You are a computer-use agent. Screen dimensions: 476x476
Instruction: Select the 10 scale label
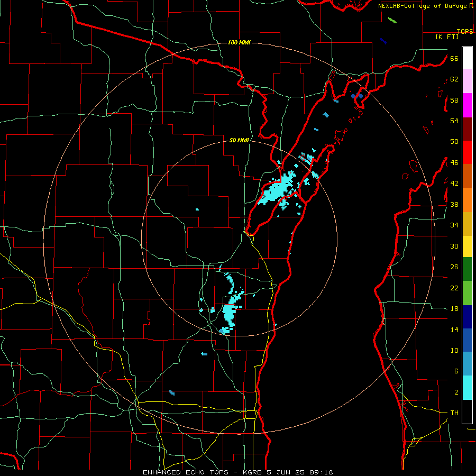[x=454, y=351]
